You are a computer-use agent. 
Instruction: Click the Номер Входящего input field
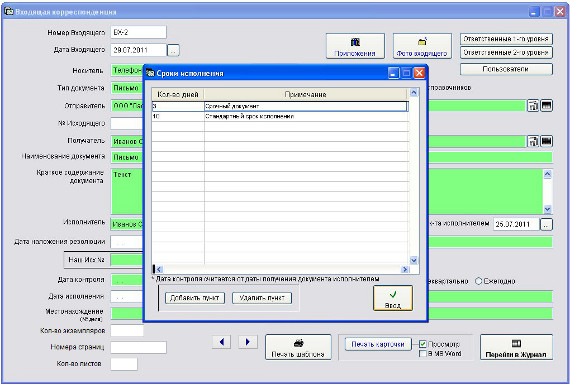point(138,32)
